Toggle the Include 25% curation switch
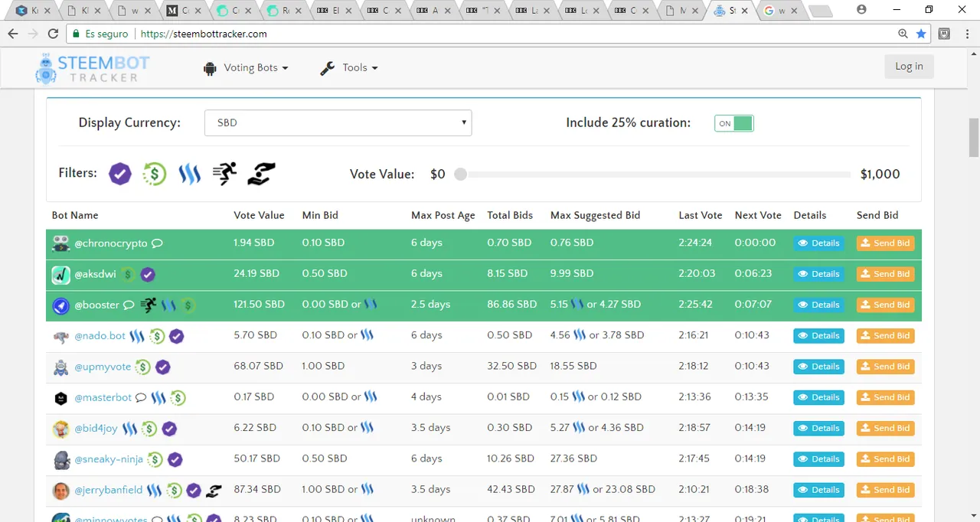Viewport: 980px width, 522px height. point(734,123)
